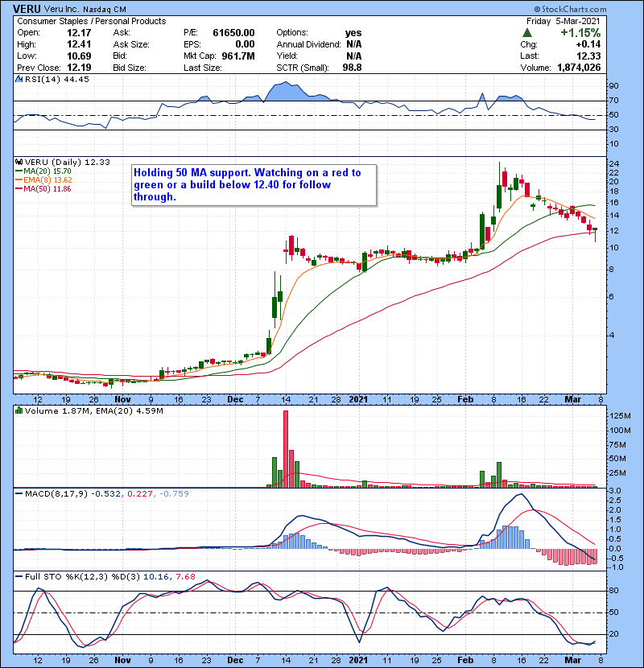Click the P/E 61650.00 value
Viewport: 644px width, 668px height.
tap(233, 33)
